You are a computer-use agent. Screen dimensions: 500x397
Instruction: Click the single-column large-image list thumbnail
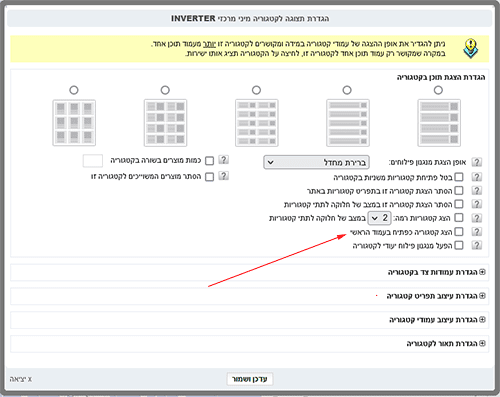tap(439, 123)
